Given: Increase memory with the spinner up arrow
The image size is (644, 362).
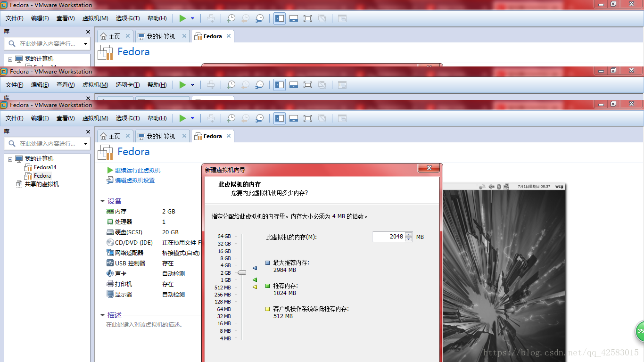Looking at the screenshot, I should pyautogui.click(x=409, y=234).
